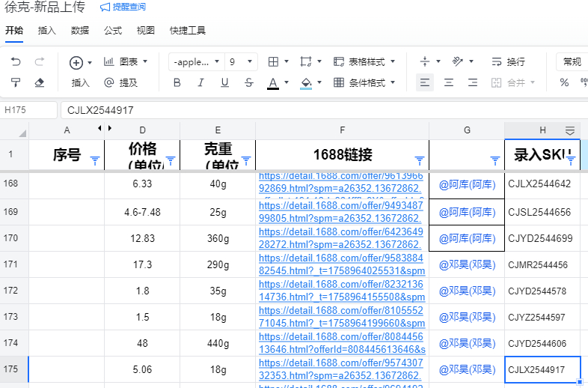Click the undo arrow icon
The height and width of the screenshot is (388, 588).
click(16, 61)
